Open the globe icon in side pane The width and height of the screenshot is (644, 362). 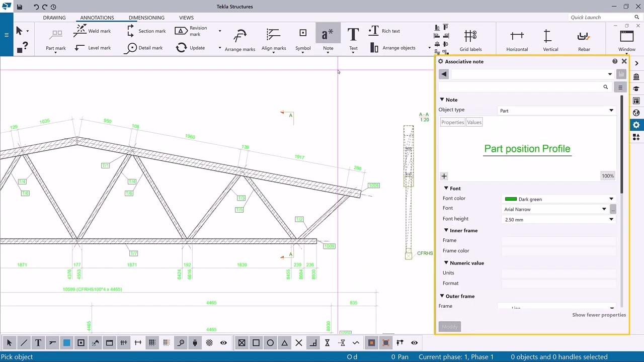636,113
